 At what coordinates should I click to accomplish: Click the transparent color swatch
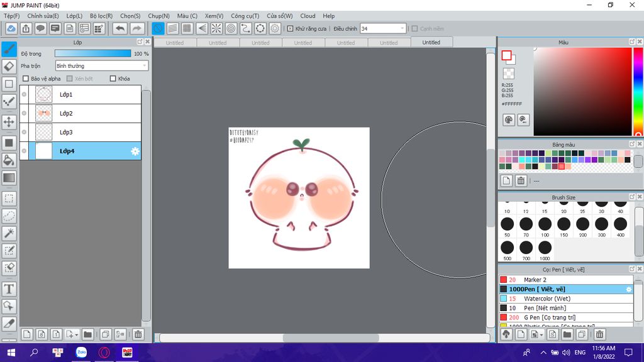click(508, 74)
